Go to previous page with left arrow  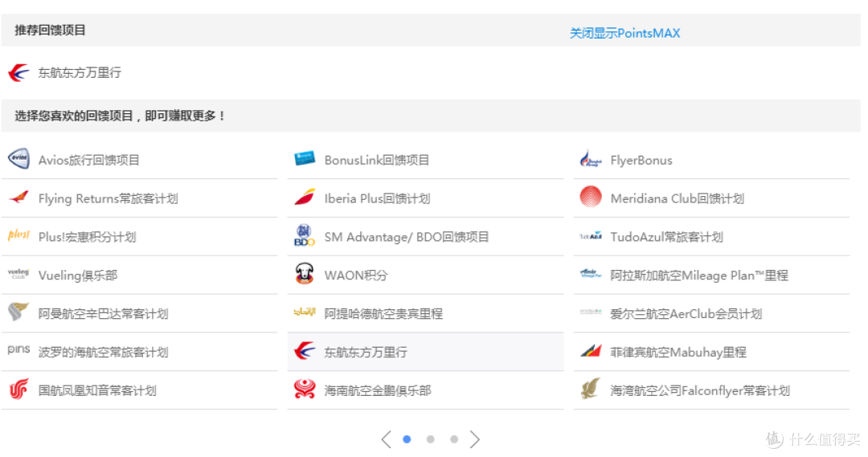(387, 439)
